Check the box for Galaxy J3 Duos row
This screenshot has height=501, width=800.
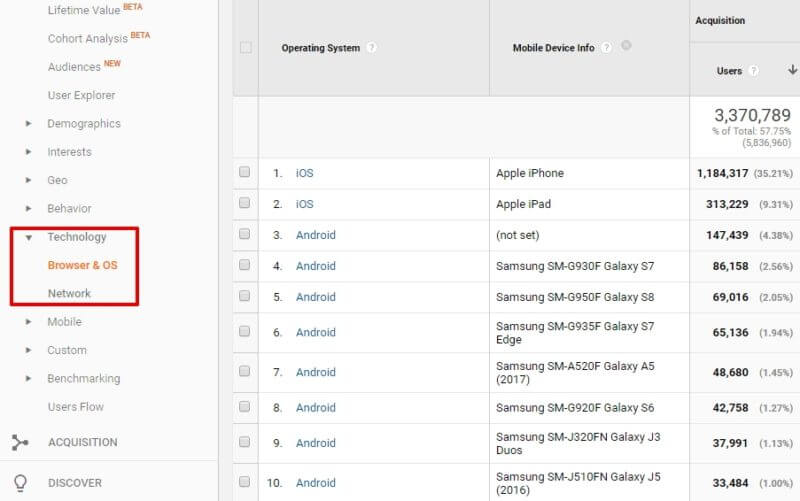245,442
